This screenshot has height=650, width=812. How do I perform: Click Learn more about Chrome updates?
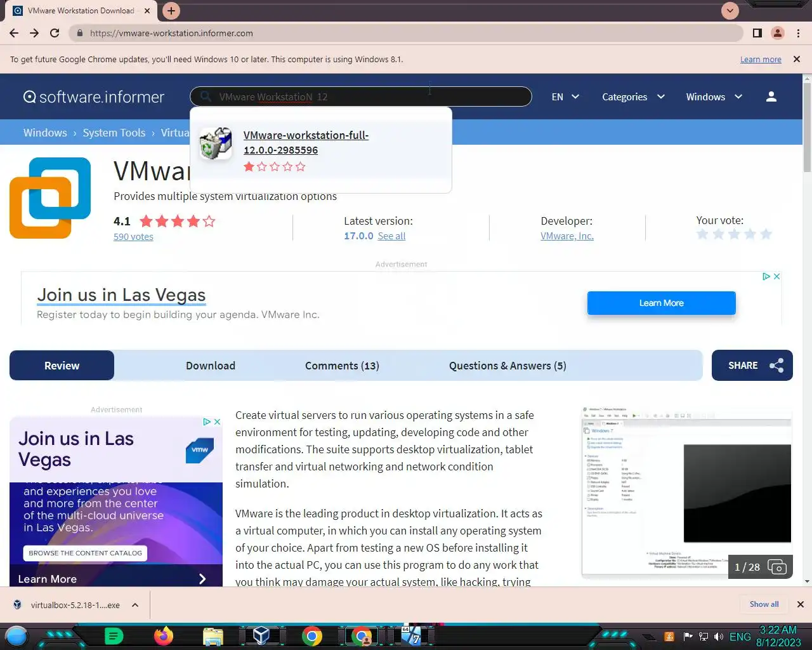coord(761,59)
